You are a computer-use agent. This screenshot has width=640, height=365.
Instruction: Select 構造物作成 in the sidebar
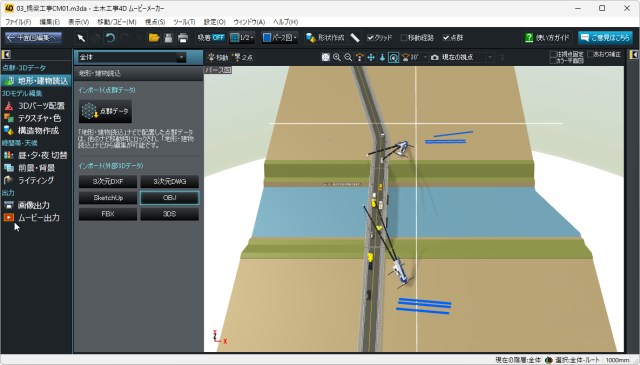[x=31, y=131]
